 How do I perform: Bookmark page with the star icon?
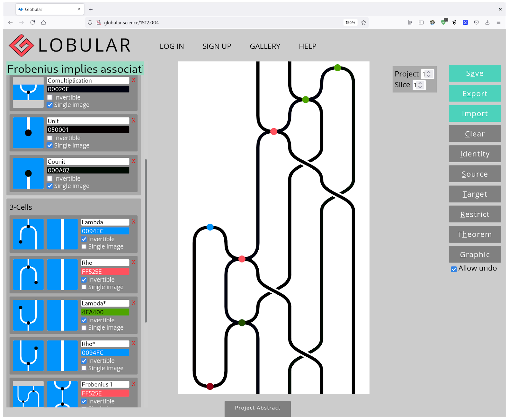(364, 23)
